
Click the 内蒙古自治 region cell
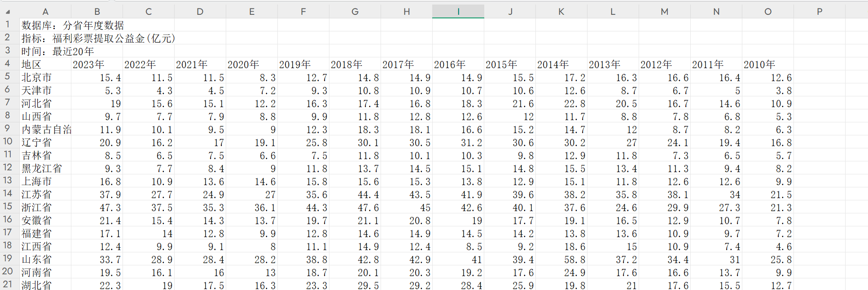click(46, 130)
